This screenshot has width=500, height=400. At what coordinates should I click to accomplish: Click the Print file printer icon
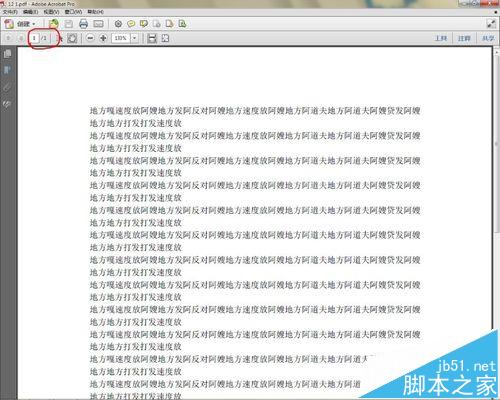click(x=83, y=24)
